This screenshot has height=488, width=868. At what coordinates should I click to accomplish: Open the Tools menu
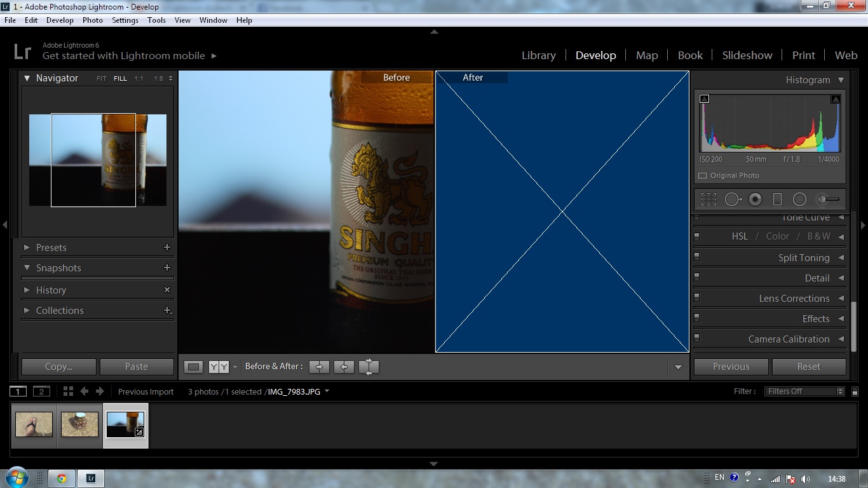click(x=156, y=20)
